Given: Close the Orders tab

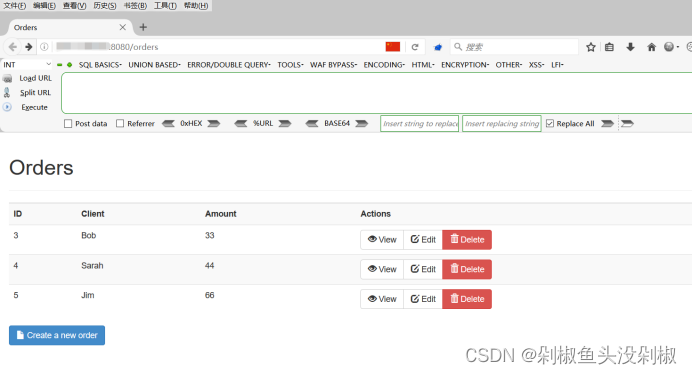Looking at the screenshot, I should tap(123, 27).
